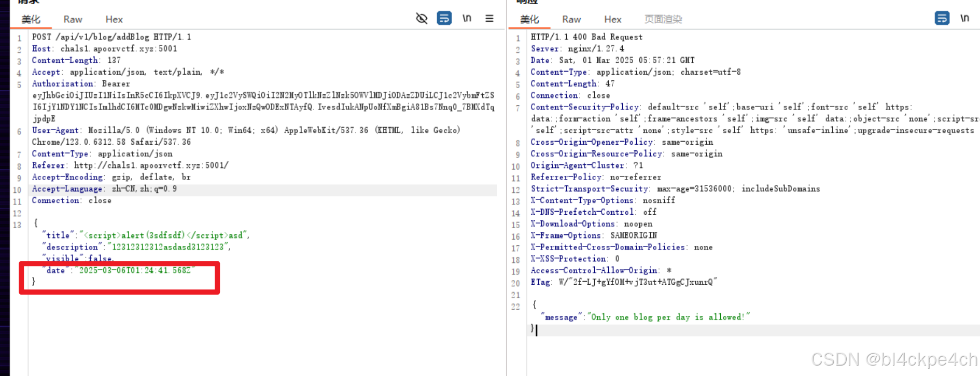
Task: Click the "date" JSON value in request body
Action: [135, 270]
